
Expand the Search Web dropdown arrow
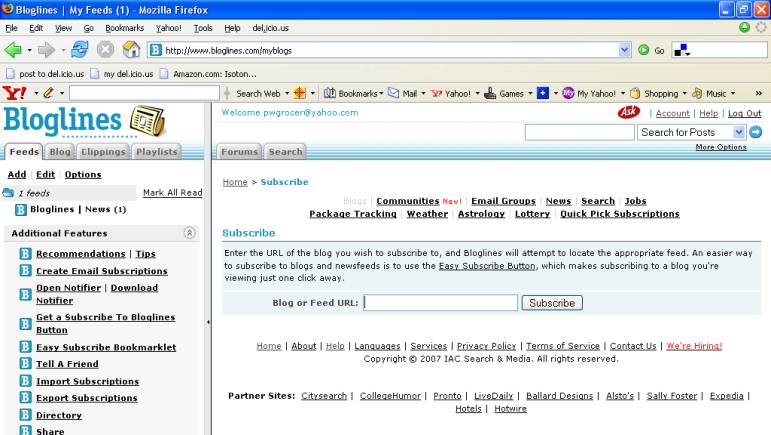(x=287, y=93)
